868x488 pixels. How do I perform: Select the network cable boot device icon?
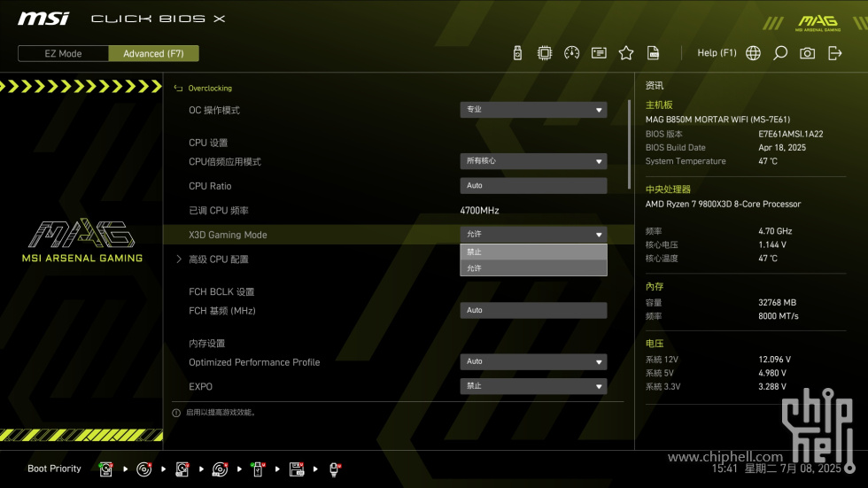pos(335,469)
